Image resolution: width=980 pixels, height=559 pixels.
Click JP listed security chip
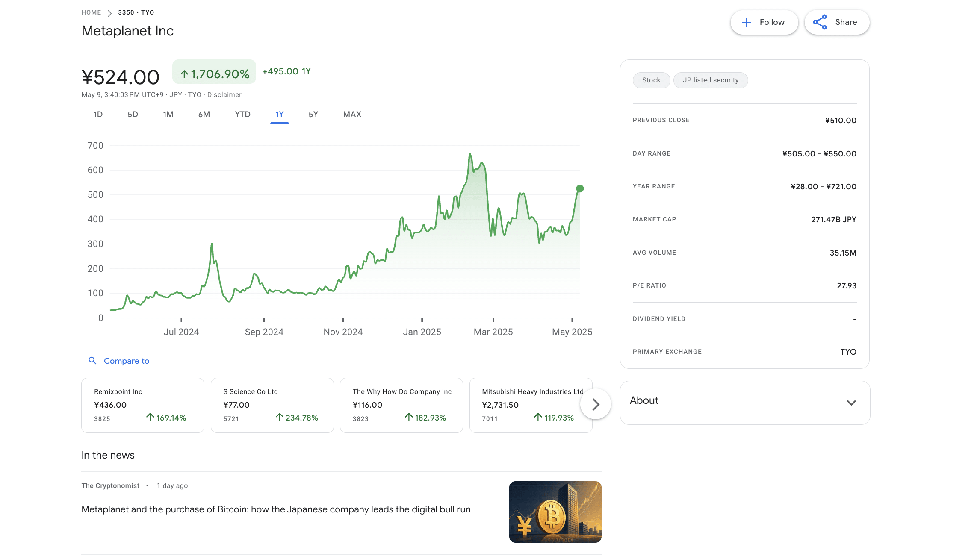[711, 80]
